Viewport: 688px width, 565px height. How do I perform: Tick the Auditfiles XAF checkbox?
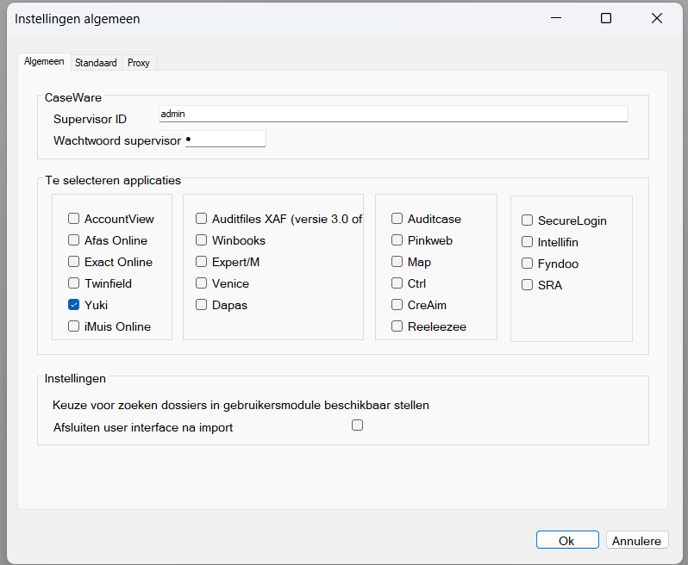pyautogui.click(x=201, y=218)
